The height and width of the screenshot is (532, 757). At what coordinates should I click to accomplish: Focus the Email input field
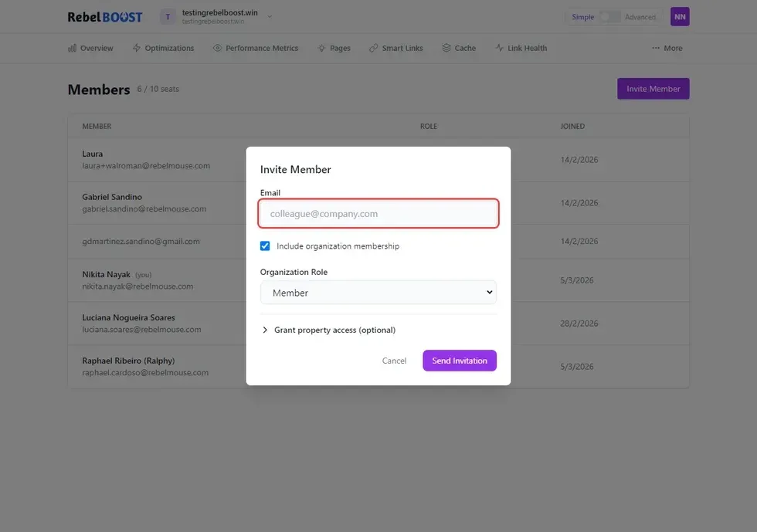click(378, 214)
